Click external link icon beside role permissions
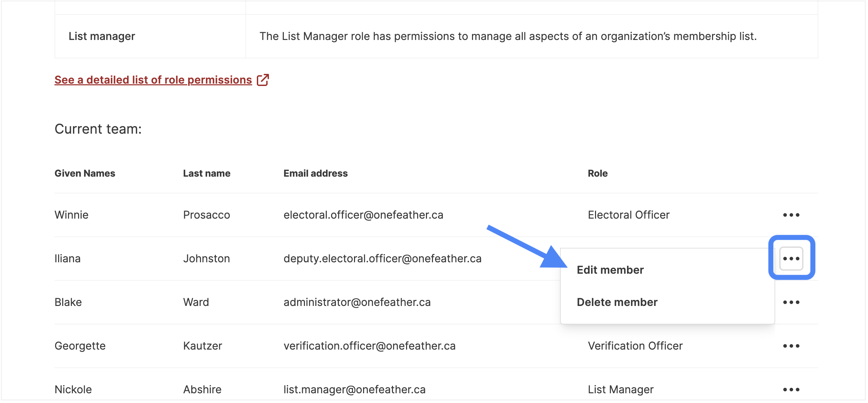This screenshot has height=403, width=868. pos(263,80)
